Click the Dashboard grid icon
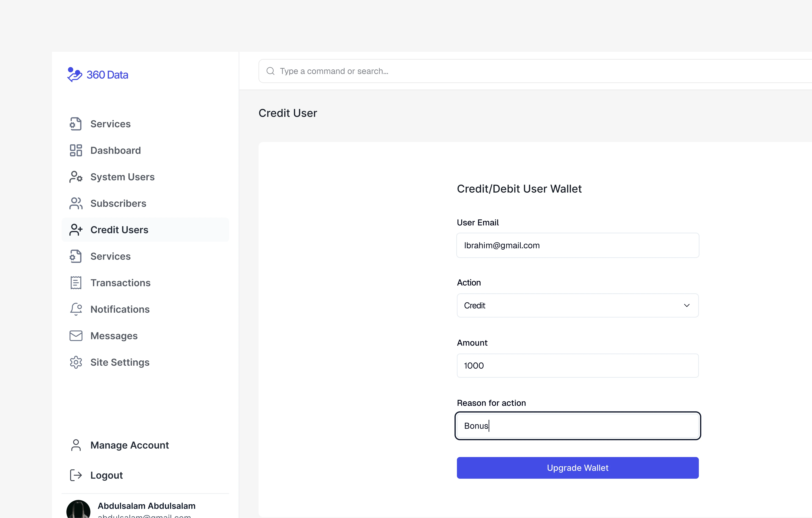This screenshot has width=812, height=518. [76, 150]
